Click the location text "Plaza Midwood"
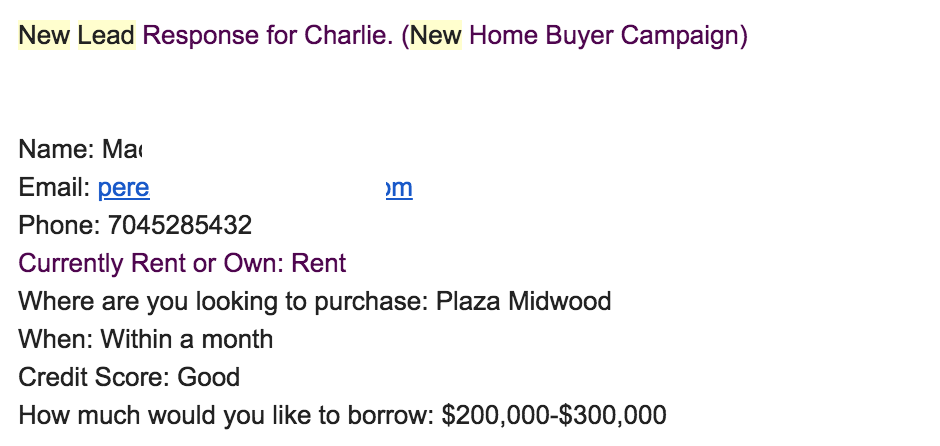The image size is (940, 446). [523, 302]
